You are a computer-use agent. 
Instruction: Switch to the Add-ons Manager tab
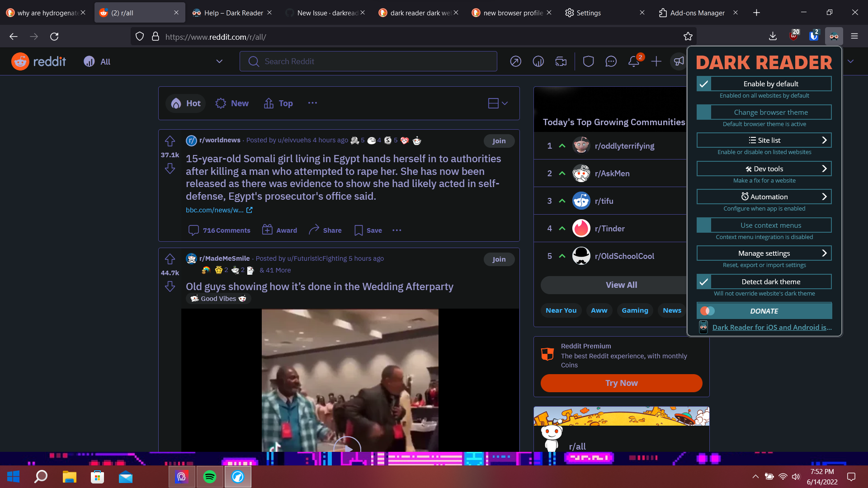[x=698, y=13]
